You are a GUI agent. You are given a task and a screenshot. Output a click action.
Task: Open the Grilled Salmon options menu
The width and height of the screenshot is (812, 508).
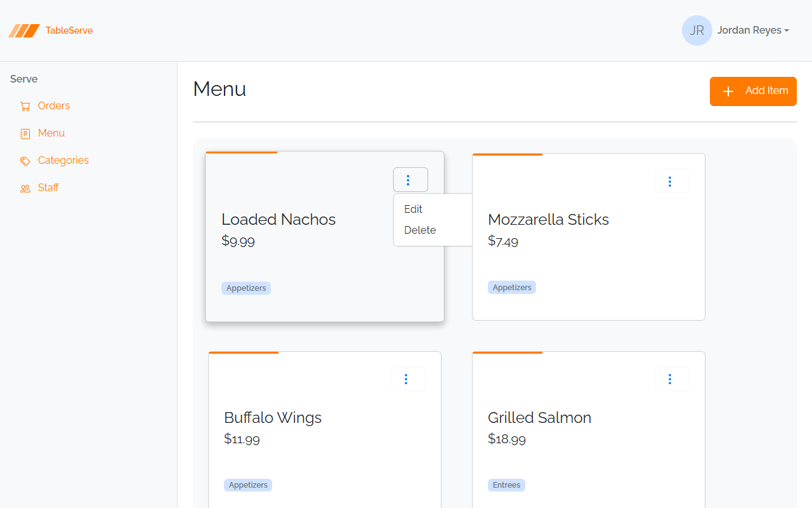pyautogui.click(x=672, y=379)
